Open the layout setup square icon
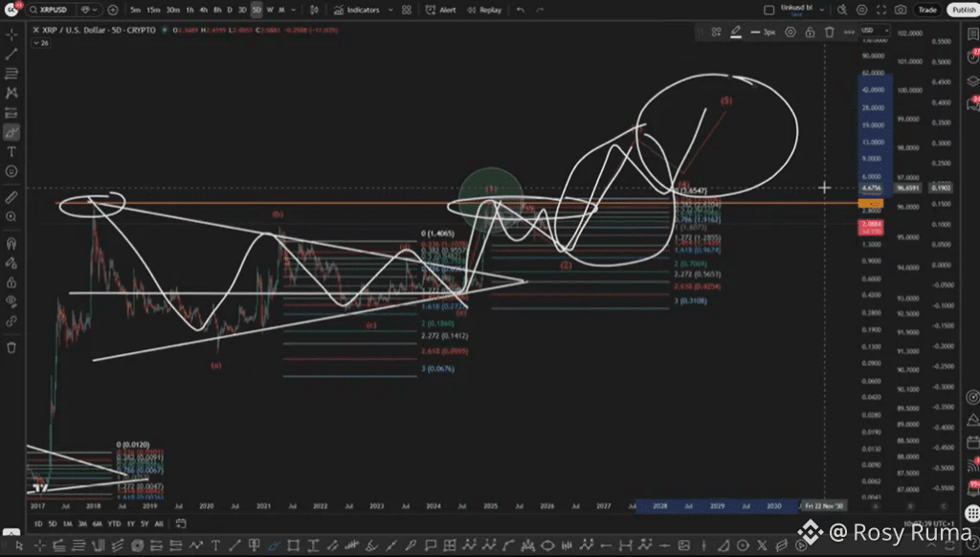Image resolution: width=980 pixels, height=557 pixels. click(x=769, y=10)
